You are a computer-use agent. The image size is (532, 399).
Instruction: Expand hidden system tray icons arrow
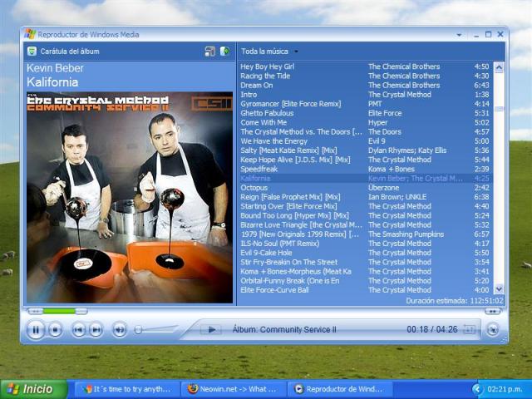477,389
